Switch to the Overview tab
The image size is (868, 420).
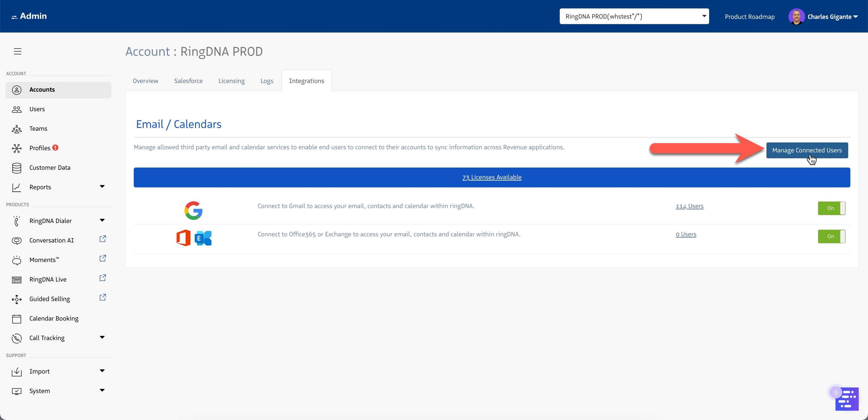[x=145, y=81]
